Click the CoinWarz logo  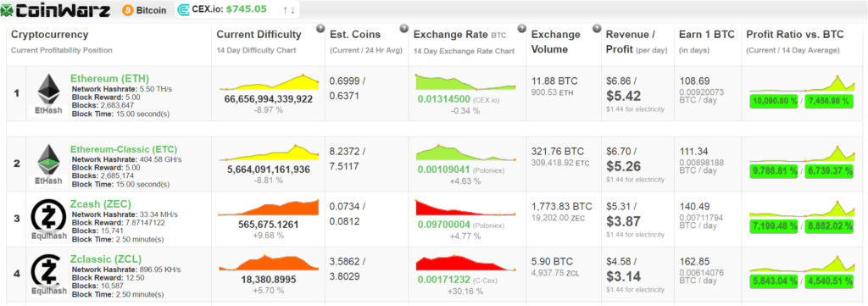[x=57, y=10]
